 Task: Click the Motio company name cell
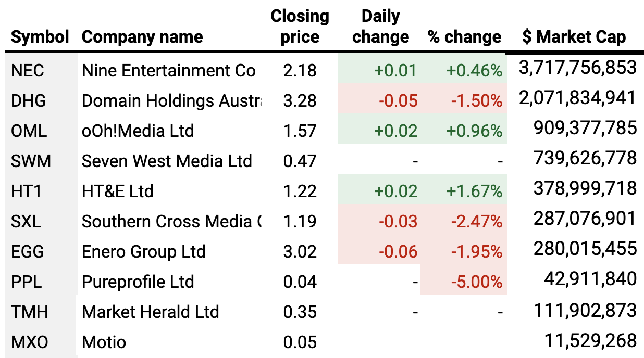click(104, 342)
